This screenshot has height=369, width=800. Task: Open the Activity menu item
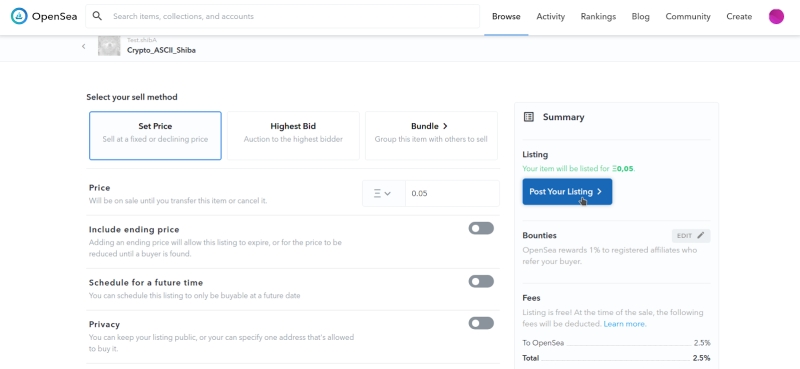[x=551, y=16]
